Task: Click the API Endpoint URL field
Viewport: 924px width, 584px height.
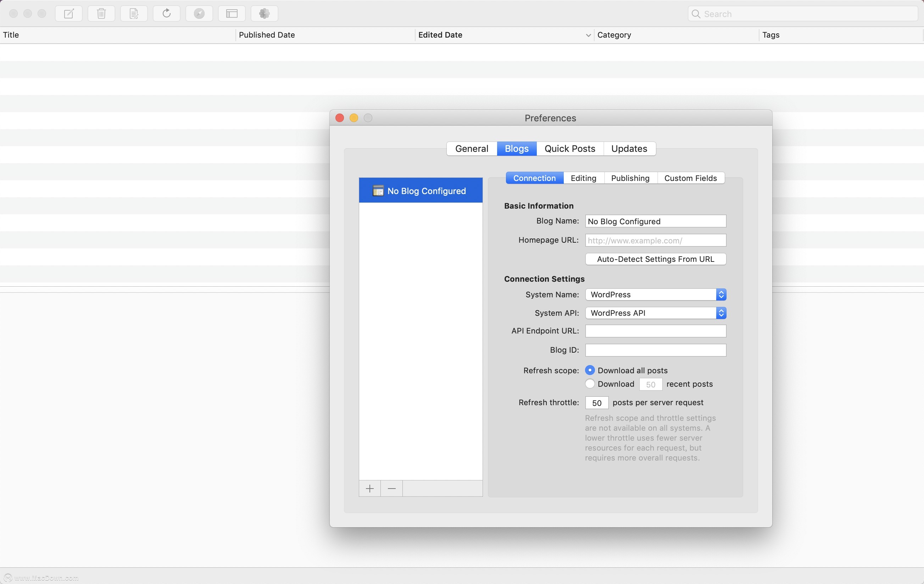Action: point(655,331)
